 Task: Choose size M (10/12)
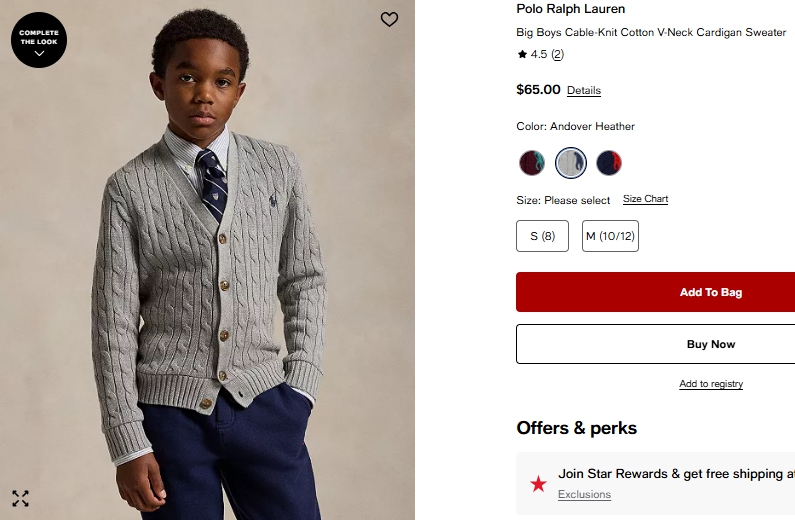point(610,236)
